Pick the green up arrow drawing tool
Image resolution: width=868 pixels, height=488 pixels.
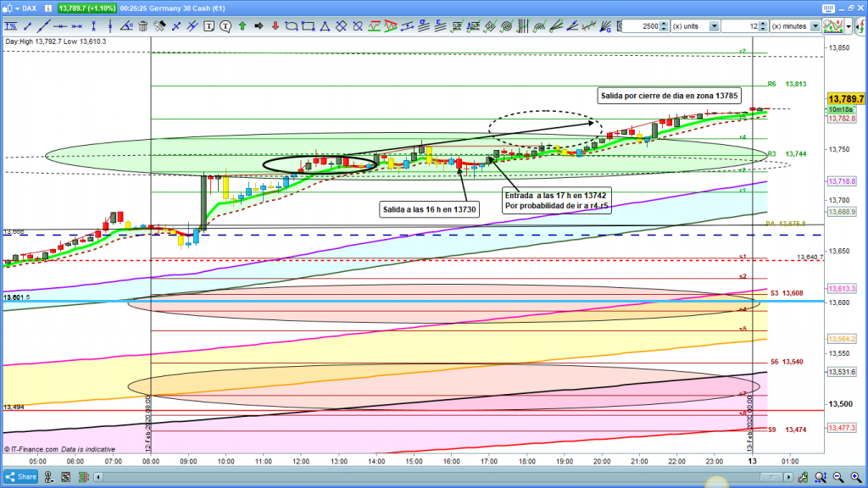coord(242,26)
